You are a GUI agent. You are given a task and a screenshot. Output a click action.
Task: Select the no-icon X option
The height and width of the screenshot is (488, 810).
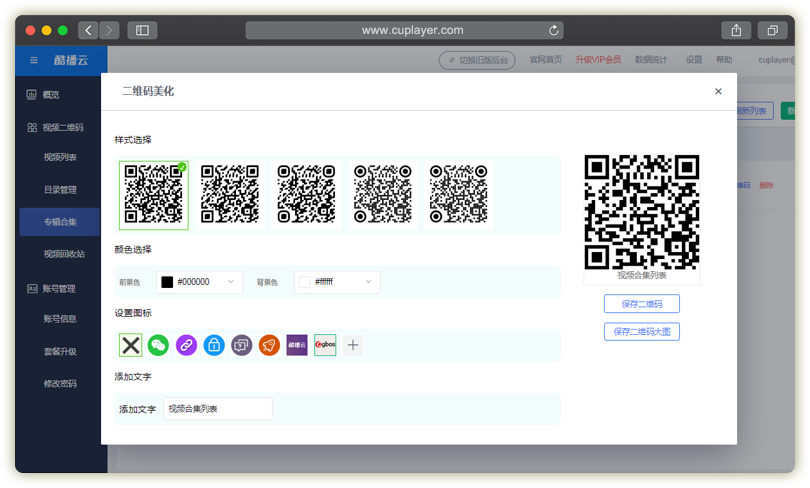(130, 345)
